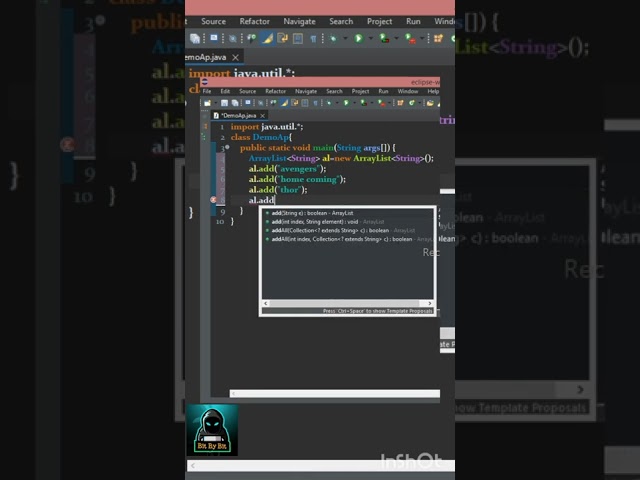Toggle Skip All Breakpoints in background Eclipse toolbar
Viewport: 640px width, 480px height.
click(233, 39)
